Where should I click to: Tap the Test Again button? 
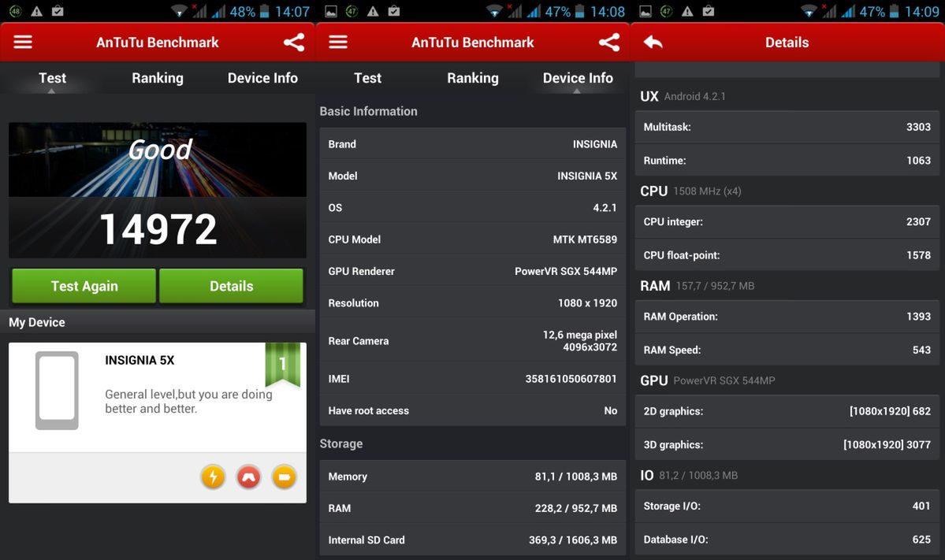click(84, 286)
